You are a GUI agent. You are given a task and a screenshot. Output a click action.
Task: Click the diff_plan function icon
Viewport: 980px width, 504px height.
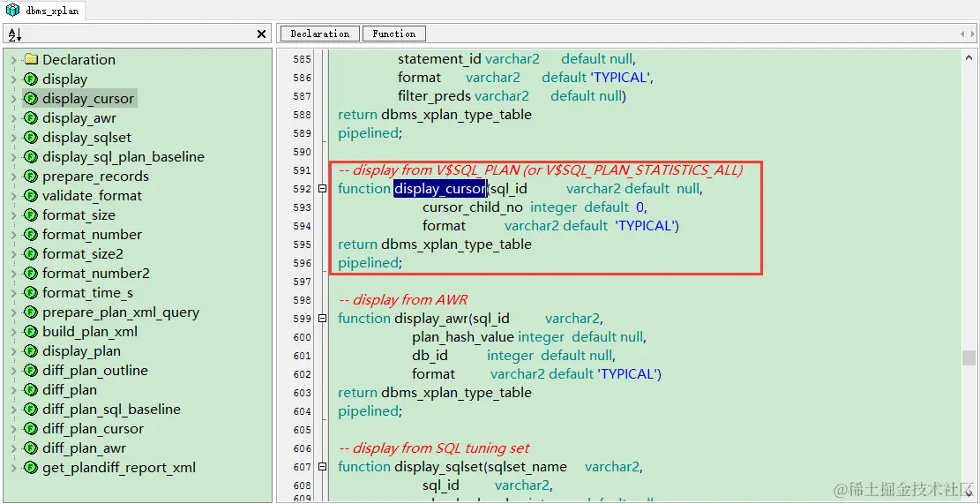(x=31, y=389)
